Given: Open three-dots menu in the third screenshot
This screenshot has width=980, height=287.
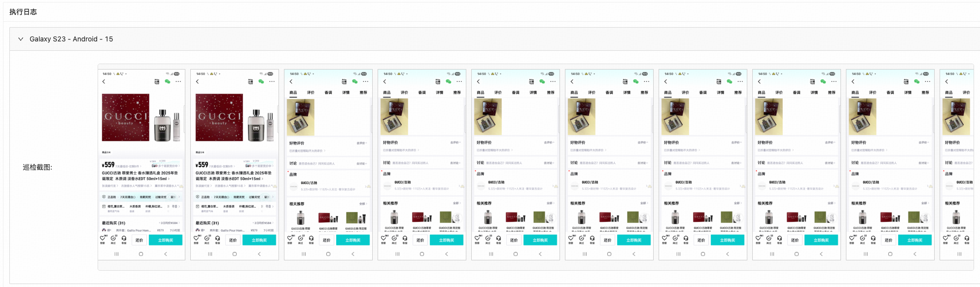Looking at the screenshot, I should click(x=365, y=81).
